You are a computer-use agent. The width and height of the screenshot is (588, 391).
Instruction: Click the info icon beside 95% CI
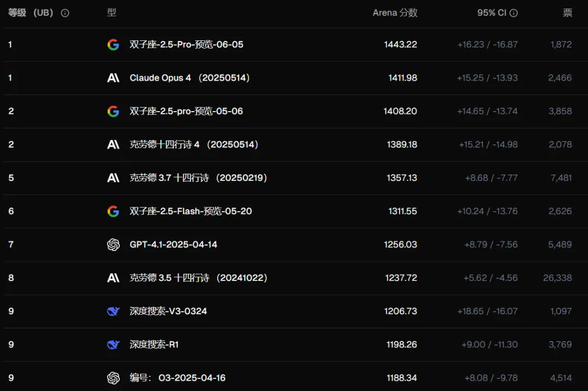[513, 13]
